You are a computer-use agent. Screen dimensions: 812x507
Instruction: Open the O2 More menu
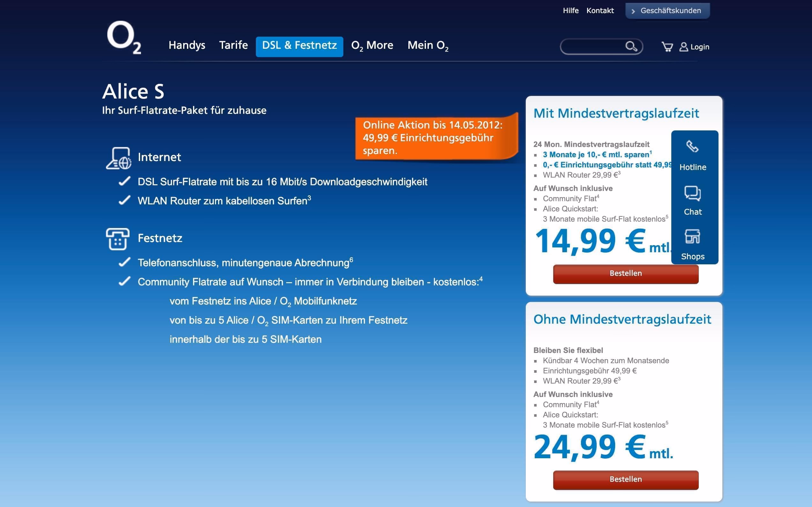coord(372,45)
